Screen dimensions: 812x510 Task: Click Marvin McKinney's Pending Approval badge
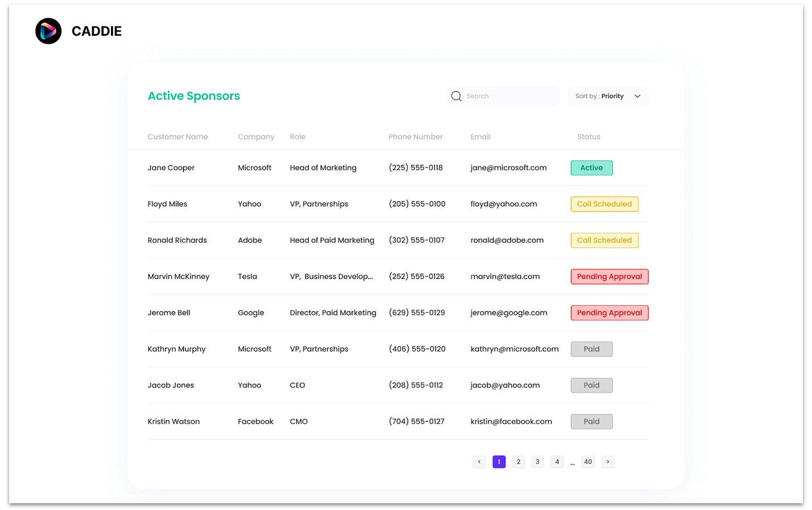(610, 277)
